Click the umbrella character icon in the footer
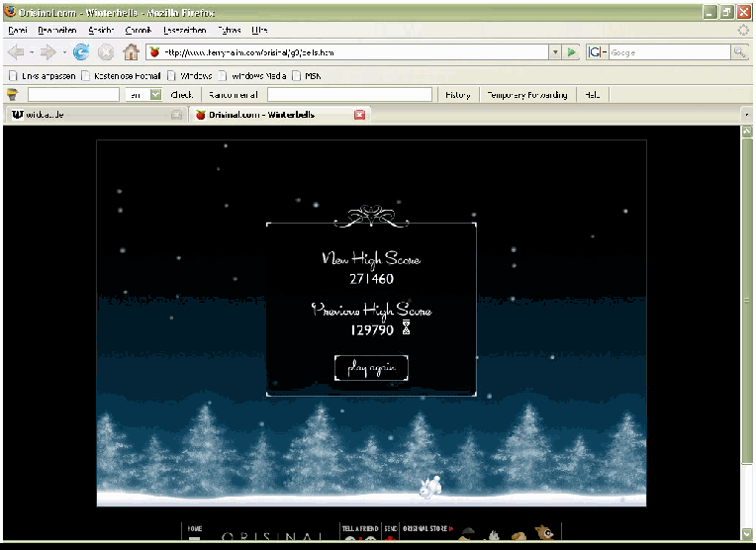This screenshot has width=756, height=550. coord(467,534)
